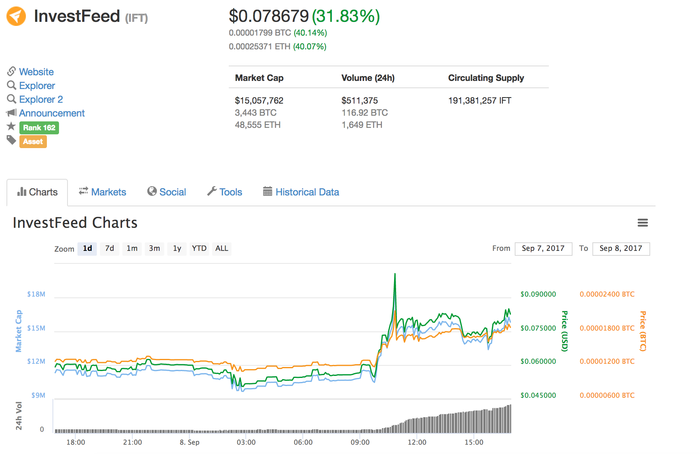
Task: Open the chart hamburger menu icon
Action: 642,223
